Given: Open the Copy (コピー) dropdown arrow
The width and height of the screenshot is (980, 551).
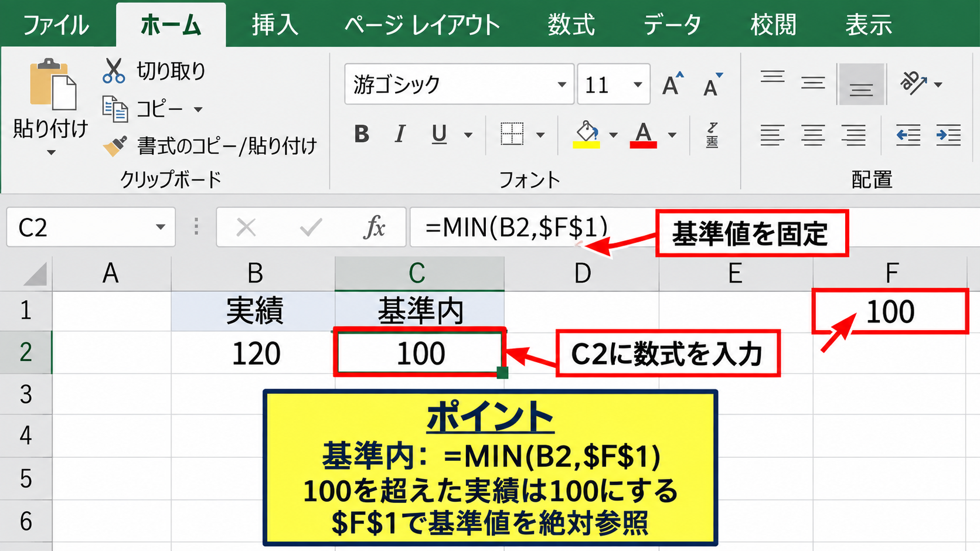Looking at the screenshot, I should point(198,110).
